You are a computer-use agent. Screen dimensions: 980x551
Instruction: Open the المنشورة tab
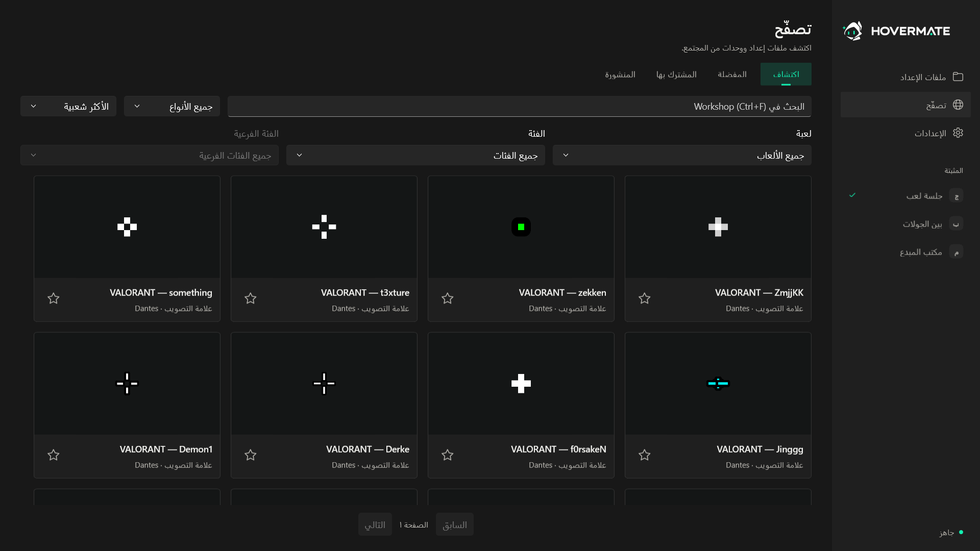tap(620, 74)
